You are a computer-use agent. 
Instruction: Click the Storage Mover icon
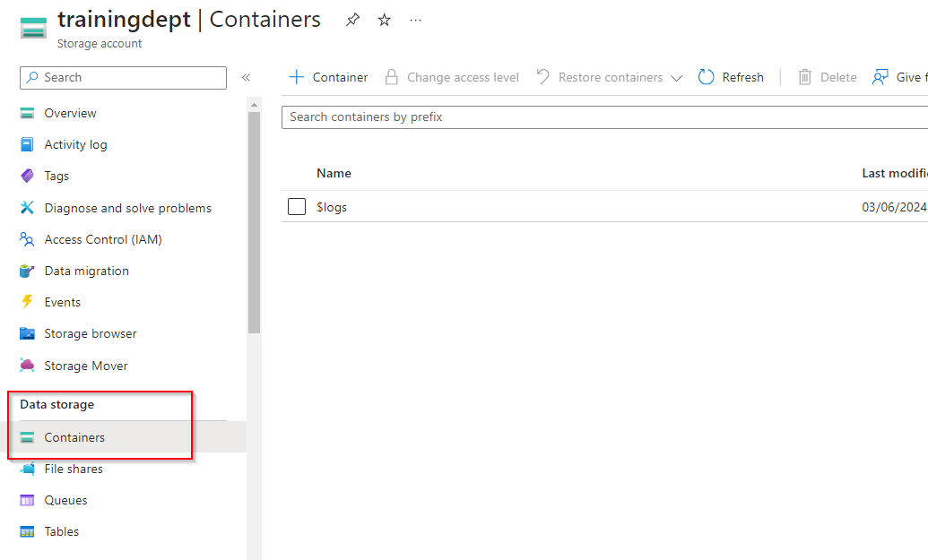pyautogui.click(x=28, y=366)
